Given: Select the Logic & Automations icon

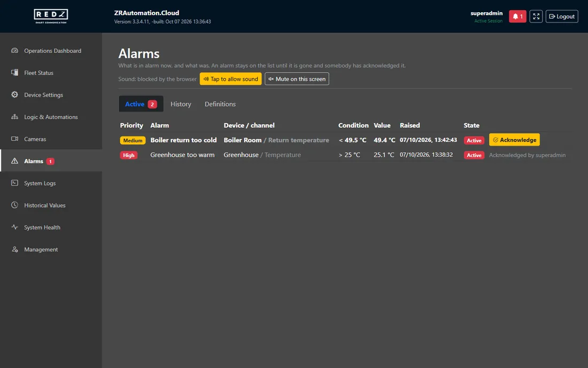Looking at the screenshot, I should tap(14, 117).
